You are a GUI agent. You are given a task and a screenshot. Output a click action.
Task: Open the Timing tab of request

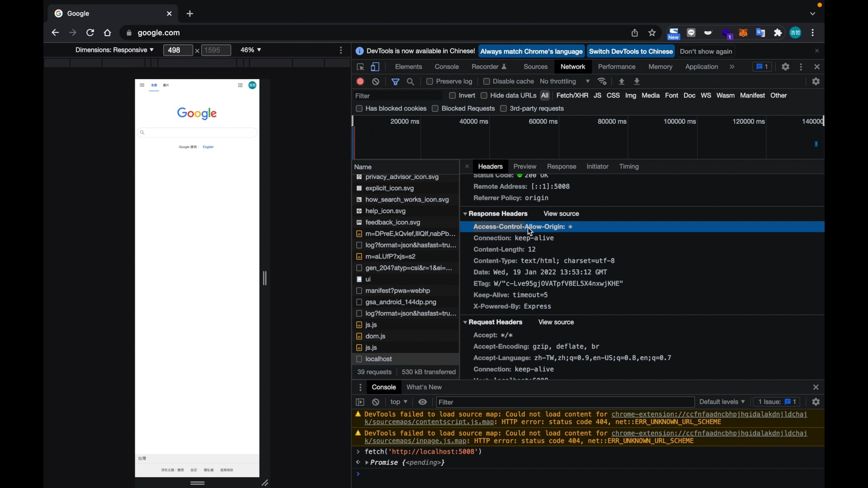pos(629,167)
